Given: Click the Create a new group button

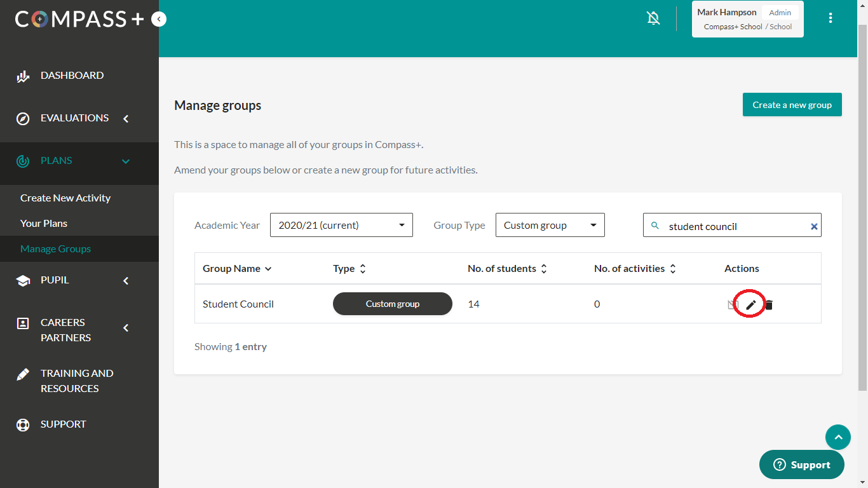Looking at the screenshot, I should 792,105.
